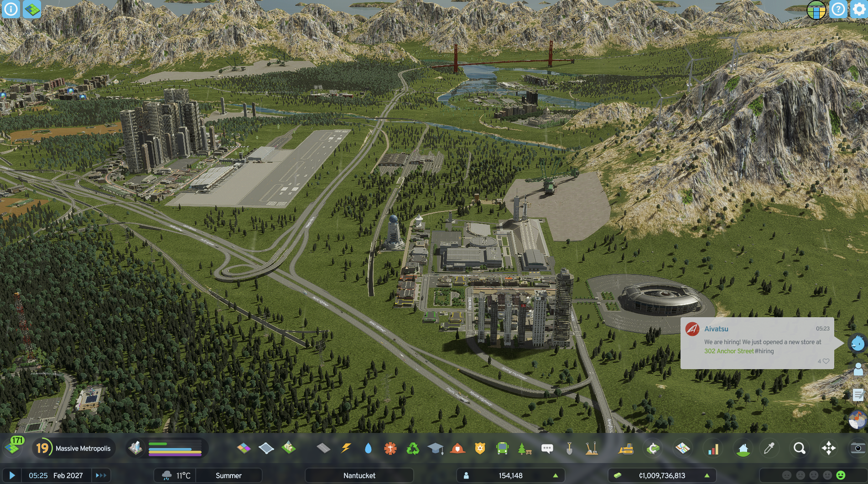Screen dimensions: 868x484
Task: Activate the Bulldozer tool
Action: [x=626, y=448]
